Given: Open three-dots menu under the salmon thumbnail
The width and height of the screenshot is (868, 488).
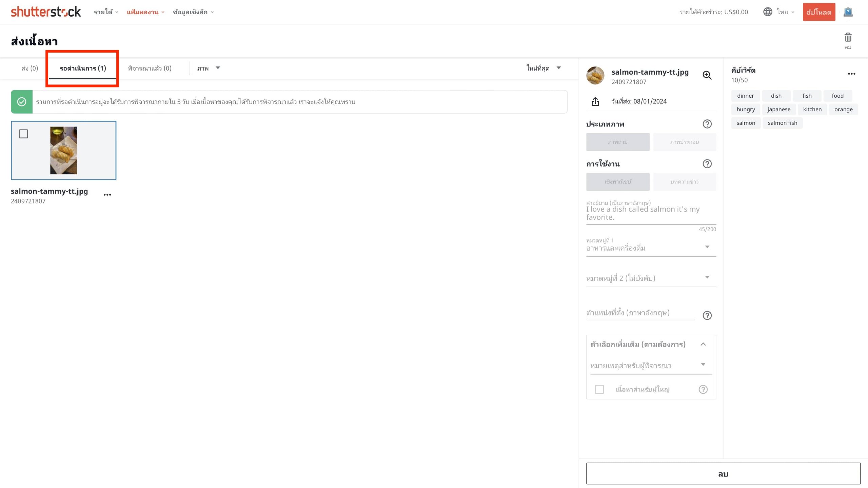Looking at the screenshot, I should tap(107, 195).
